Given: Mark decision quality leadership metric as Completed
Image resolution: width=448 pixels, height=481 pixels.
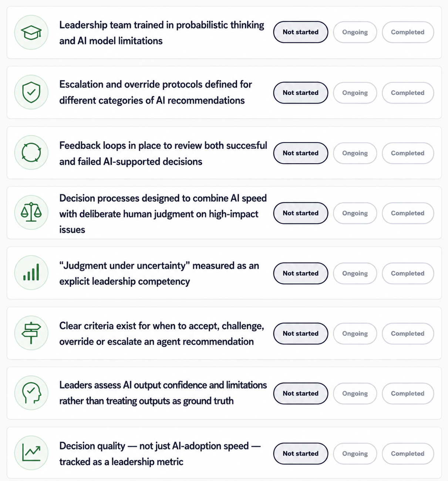Looking at the screenshot, I should click(x=408, y=454).
